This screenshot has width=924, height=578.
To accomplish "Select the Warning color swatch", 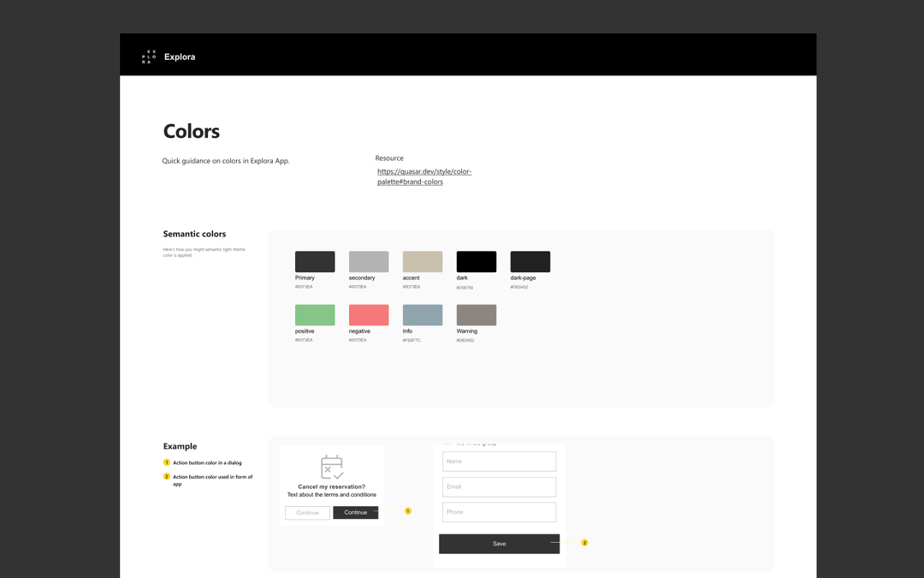I will (x=476, y=313).
